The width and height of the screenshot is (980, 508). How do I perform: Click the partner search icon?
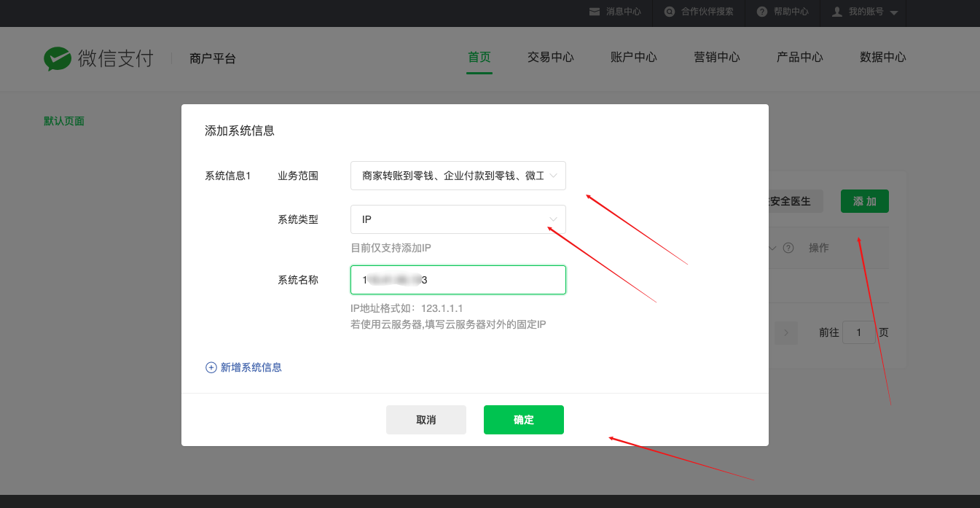click(670, 12)
